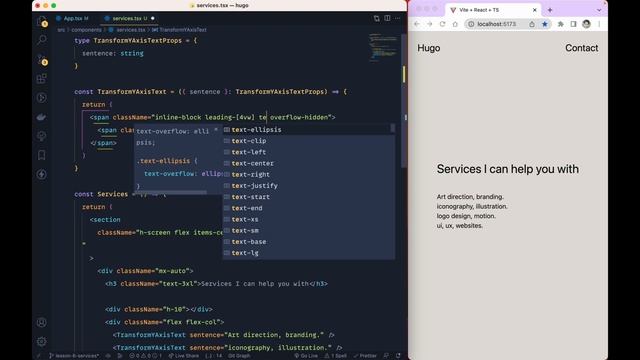Open the Search view in activity bar

[x=42, y=40]
